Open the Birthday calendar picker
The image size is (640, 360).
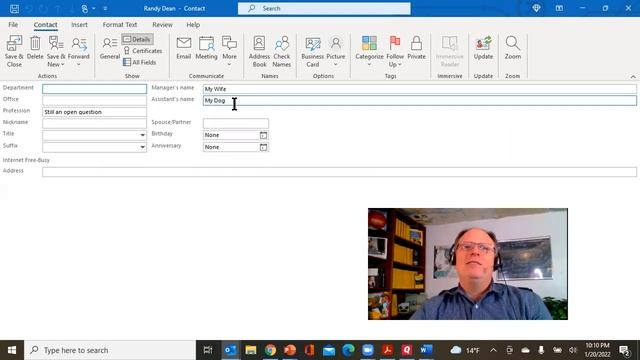[263, 135]
